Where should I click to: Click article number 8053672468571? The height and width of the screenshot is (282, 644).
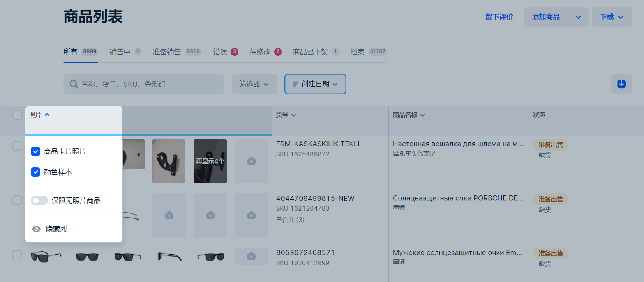[x=305, y=253]
